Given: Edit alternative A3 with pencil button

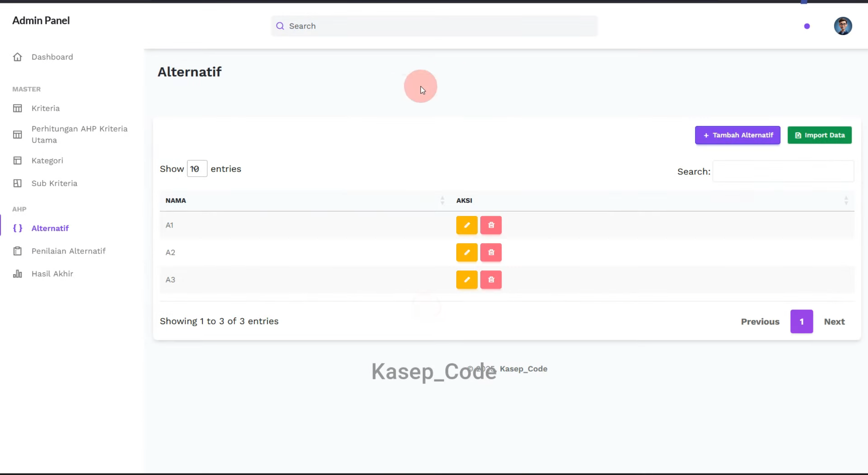Looking at the screenshot, I should (x=466, y=280).
